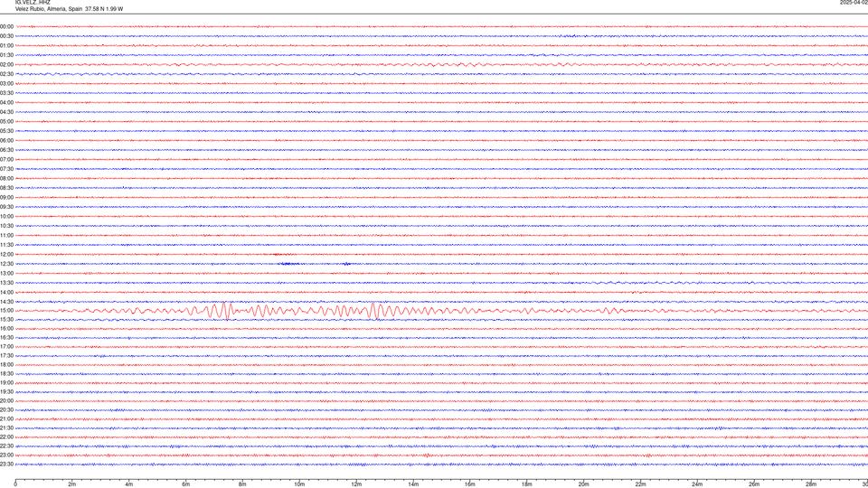
Task: Click the 14:00 time label
Action: click(x=6, y=292)
